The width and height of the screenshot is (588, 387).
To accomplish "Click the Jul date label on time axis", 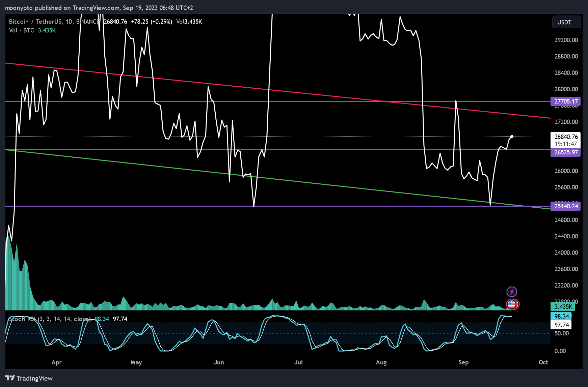I will 298,362.
